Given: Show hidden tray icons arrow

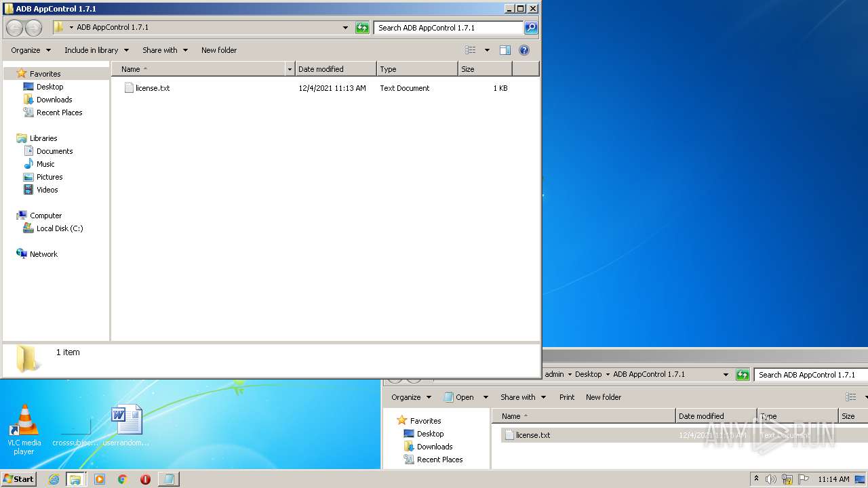Looking at the screenshot, I should [x=756, y=479].
